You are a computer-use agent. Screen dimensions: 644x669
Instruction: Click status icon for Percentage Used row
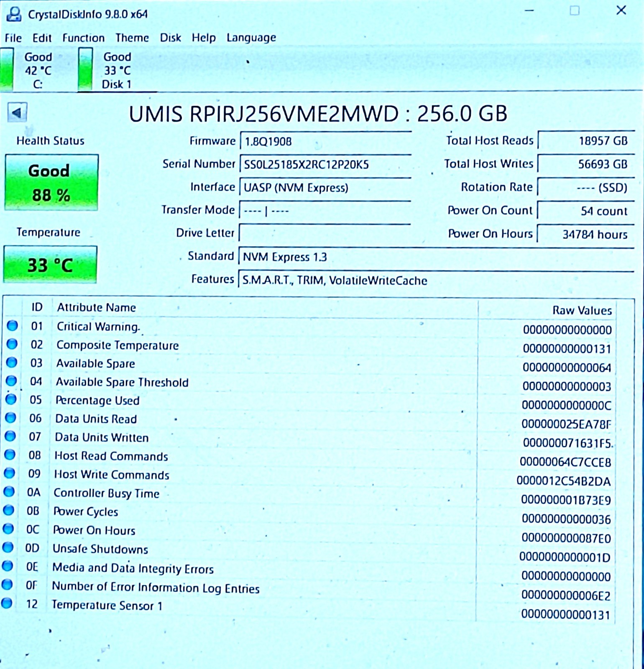click(11, 399)
